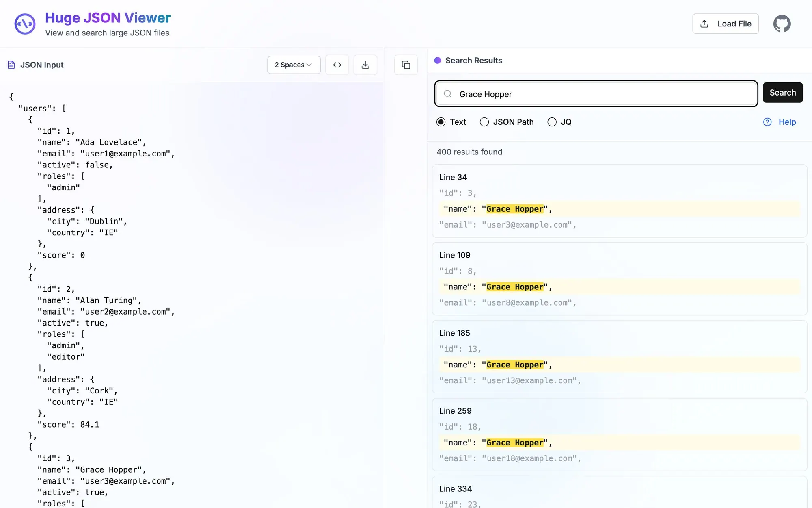Screen dimensions: 812x508
Task: Click the "Alan Turing" name line
Action: [89, 300]
